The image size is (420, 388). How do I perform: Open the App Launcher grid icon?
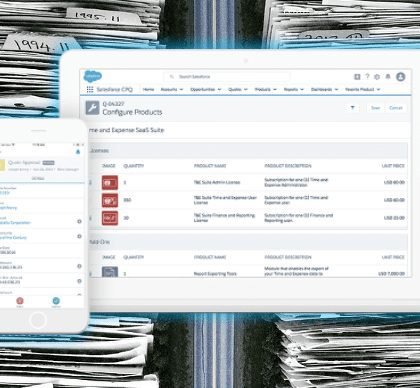pyautogui.click(x=90, y=89)
